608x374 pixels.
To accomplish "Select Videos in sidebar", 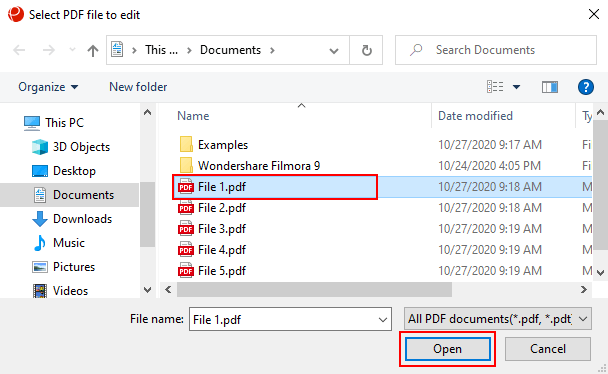I will (x=70, y=291).
